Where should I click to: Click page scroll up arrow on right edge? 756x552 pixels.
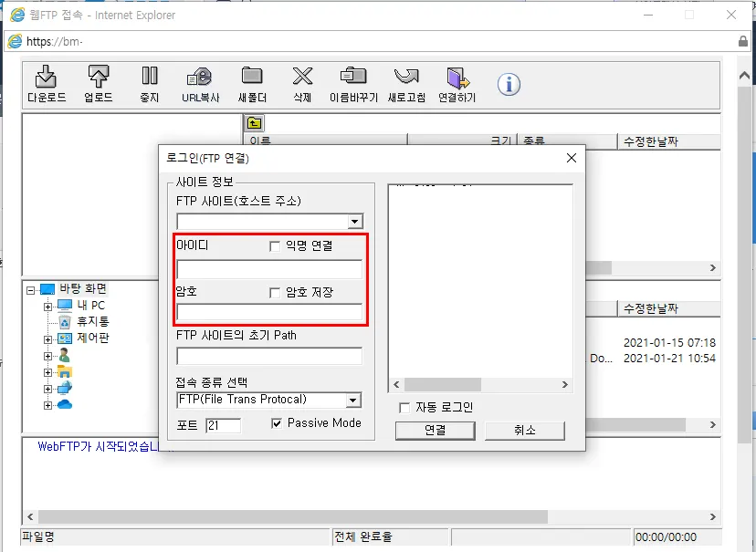744,75
